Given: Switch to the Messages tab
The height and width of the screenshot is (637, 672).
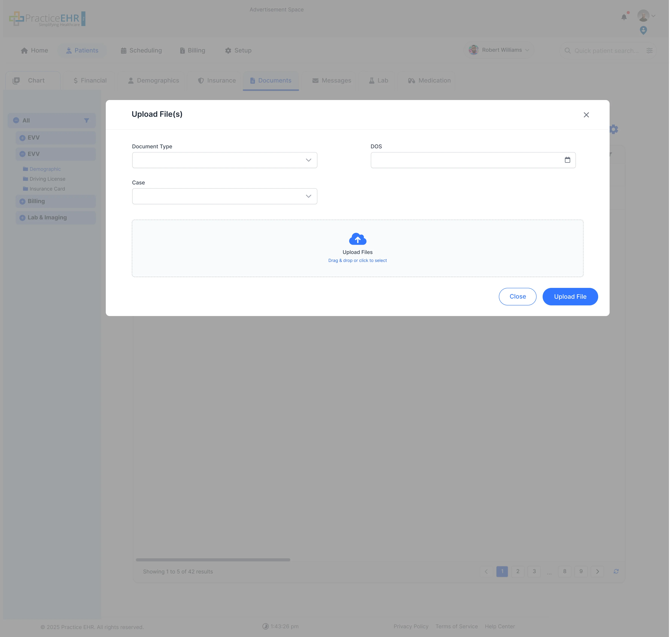Looking at the screenshot, I should (x=331, y=80).
